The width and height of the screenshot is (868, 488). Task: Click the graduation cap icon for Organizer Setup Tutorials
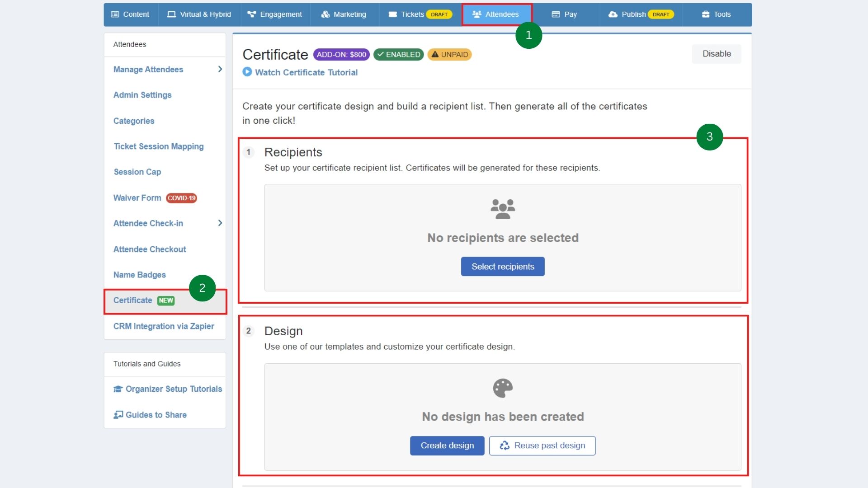118,389
